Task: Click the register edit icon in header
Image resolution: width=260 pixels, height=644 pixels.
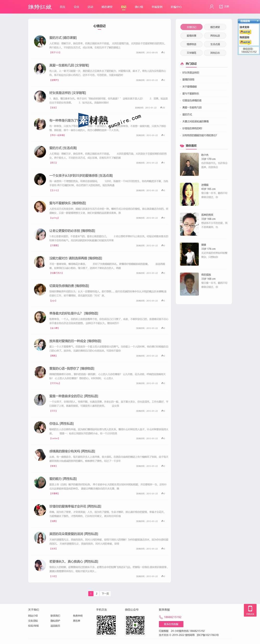Action: click(x=221, y=7)
